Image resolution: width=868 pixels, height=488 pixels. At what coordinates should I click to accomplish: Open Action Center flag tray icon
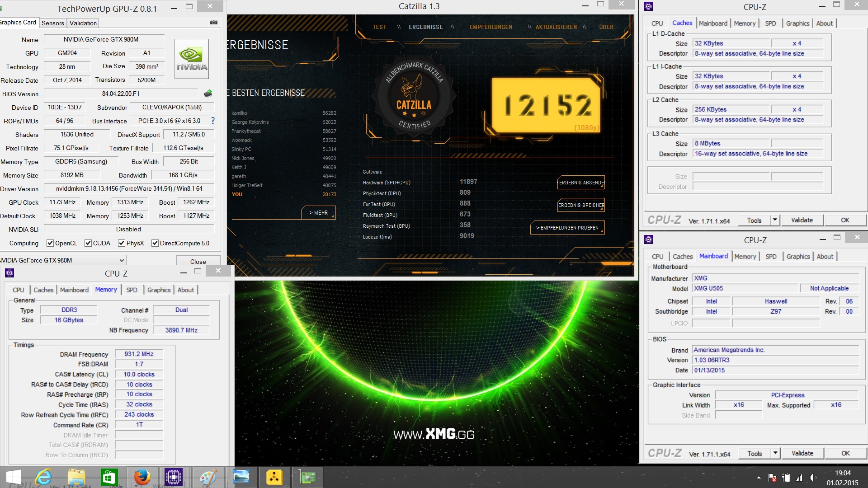pos(772,478)
